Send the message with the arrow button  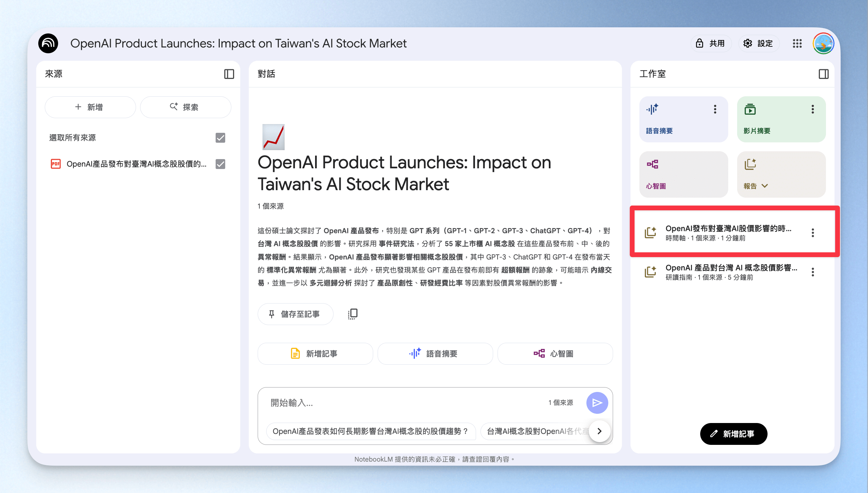click(597, 403)
